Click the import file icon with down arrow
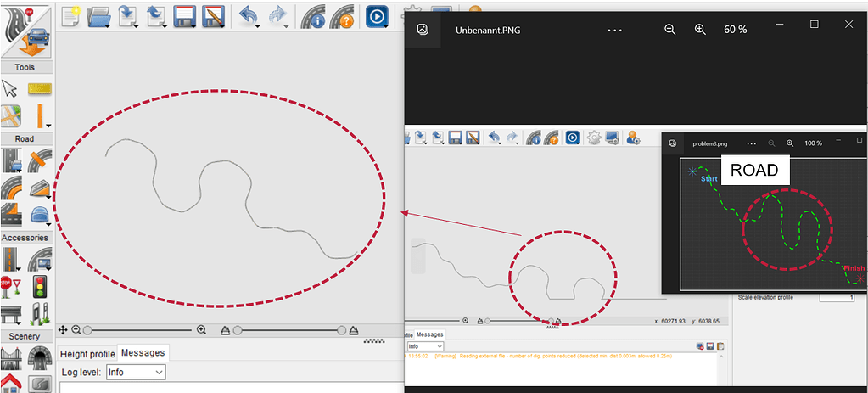868x393 pixels. (x=128, y=16)
